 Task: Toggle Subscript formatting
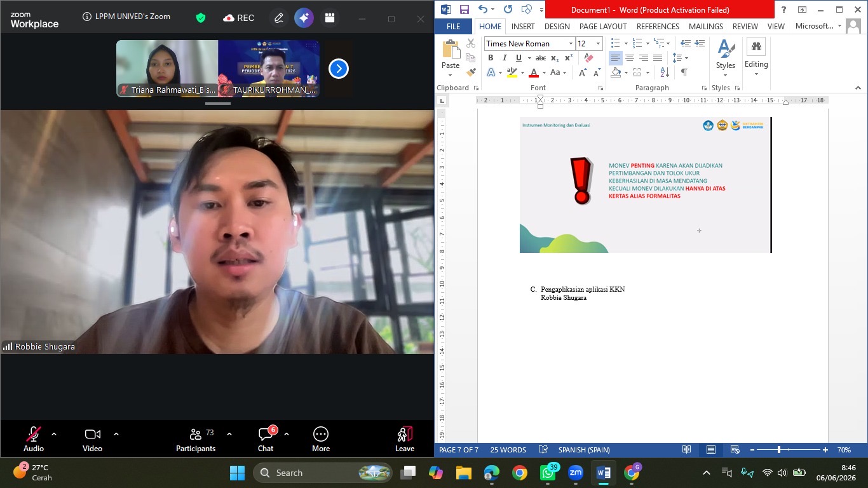(x=555, y=58)
